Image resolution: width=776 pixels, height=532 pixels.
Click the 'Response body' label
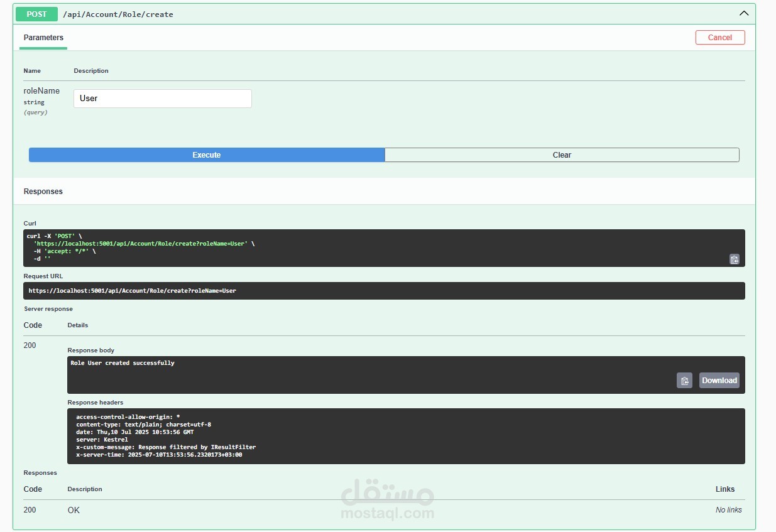pos(91,350)
